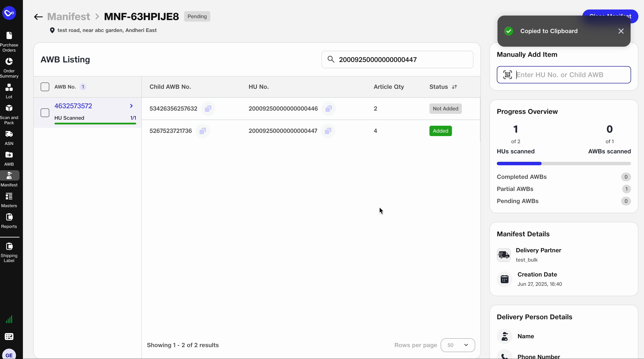This screenshot has height=359, width=644.
Task: Copy HU number 20009250000000000447
Action: [328, 131]
